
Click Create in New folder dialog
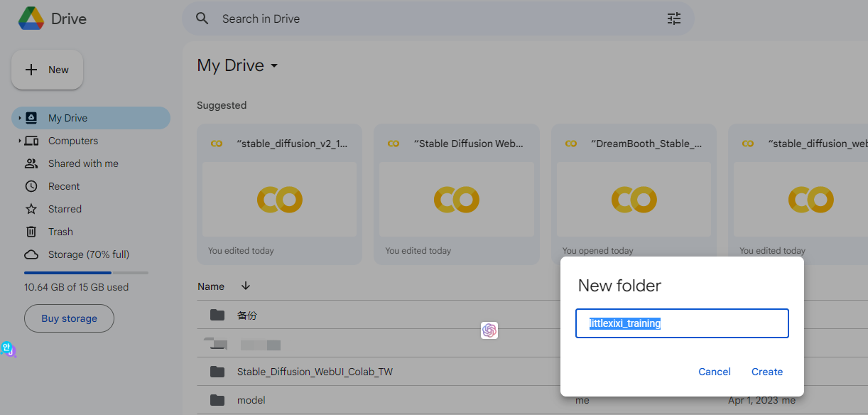tap(767, 372)
